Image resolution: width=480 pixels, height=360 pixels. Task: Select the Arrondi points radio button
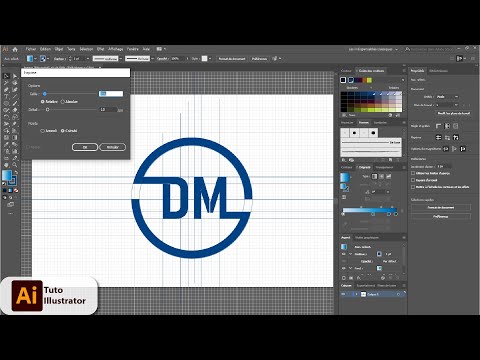42,131
